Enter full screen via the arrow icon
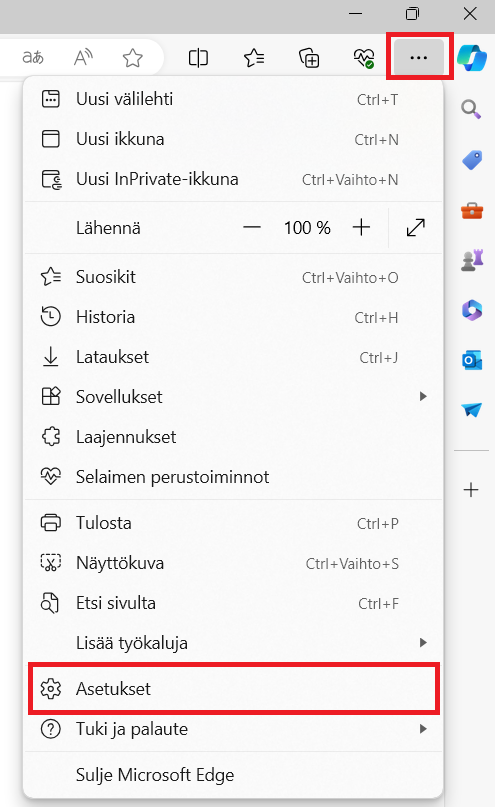 pyautogui.click(x=416, y=227)
